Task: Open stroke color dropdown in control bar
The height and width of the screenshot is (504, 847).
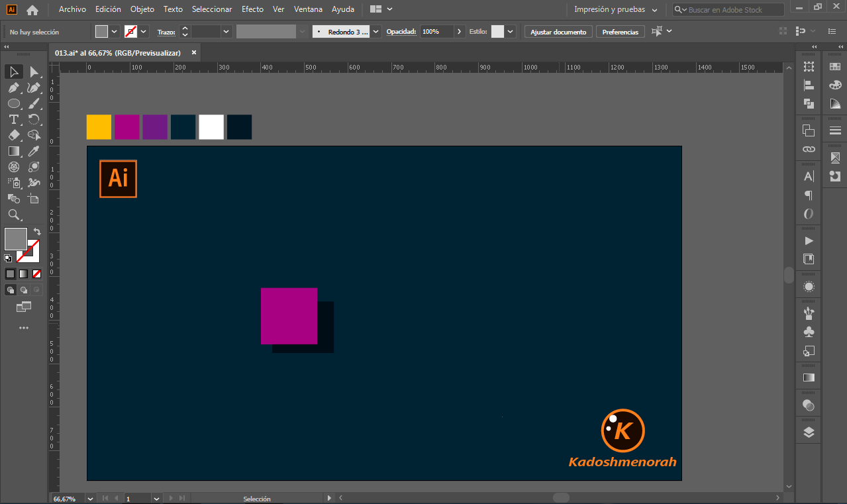Action: 144,32
